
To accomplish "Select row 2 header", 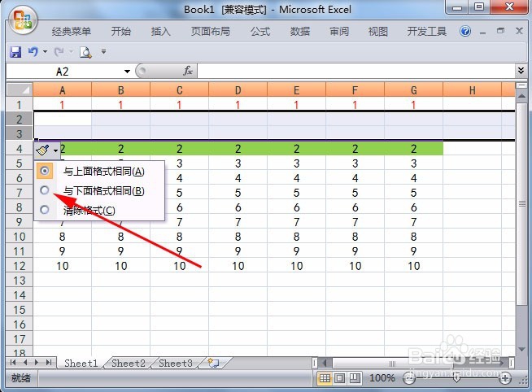I will pos(20,119).
